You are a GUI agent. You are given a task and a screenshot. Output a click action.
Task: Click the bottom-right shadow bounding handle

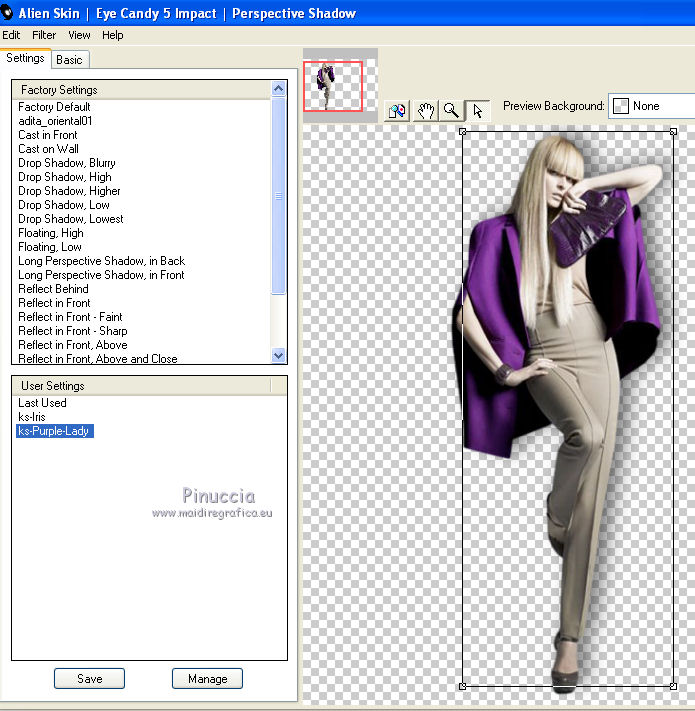[673, 686]
